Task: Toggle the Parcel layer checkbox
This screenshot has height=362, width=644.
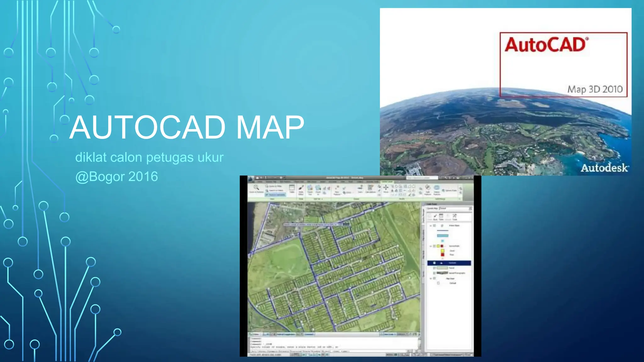Action: tap(434, 268)
